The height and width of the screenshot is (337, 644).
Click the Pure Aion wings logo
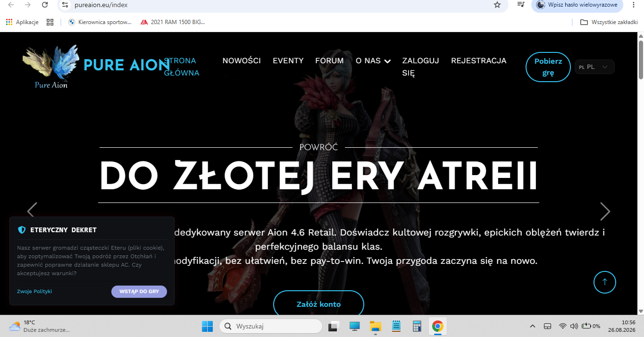[x=51, y=67]
